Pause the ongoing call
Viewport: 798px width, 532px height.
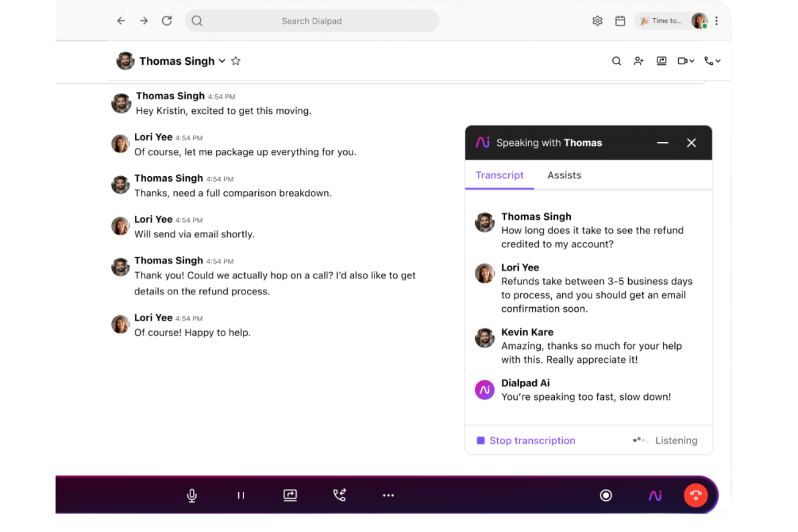tap(241, 495)
